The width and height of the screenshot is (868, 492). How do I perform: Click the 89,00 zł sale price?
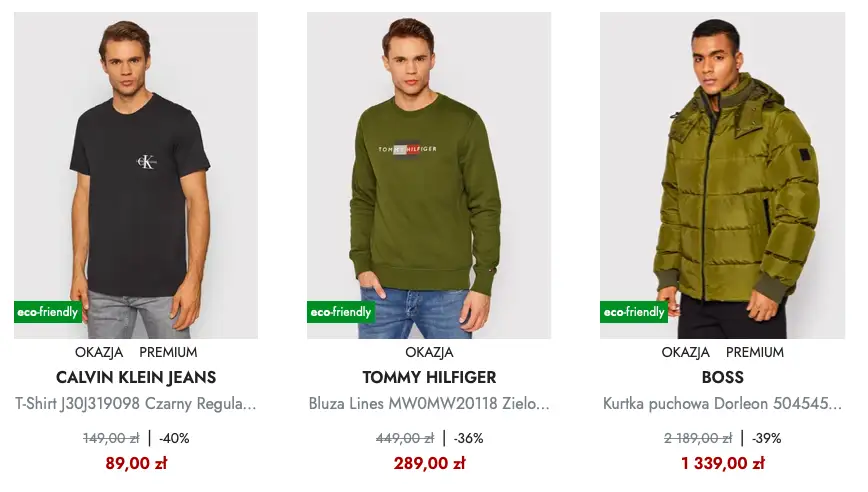coord(136,463)
